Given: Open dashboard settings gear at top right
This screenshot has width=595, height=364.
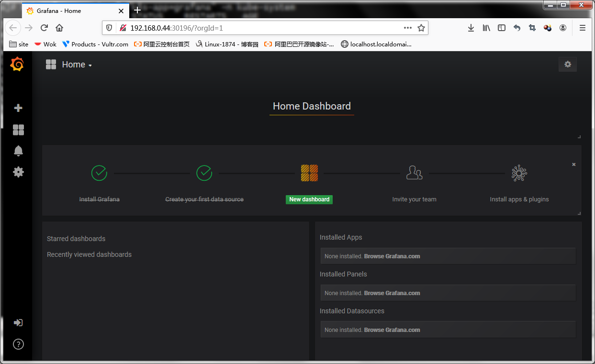Looking at the screenshot, I should click(568, 64).
